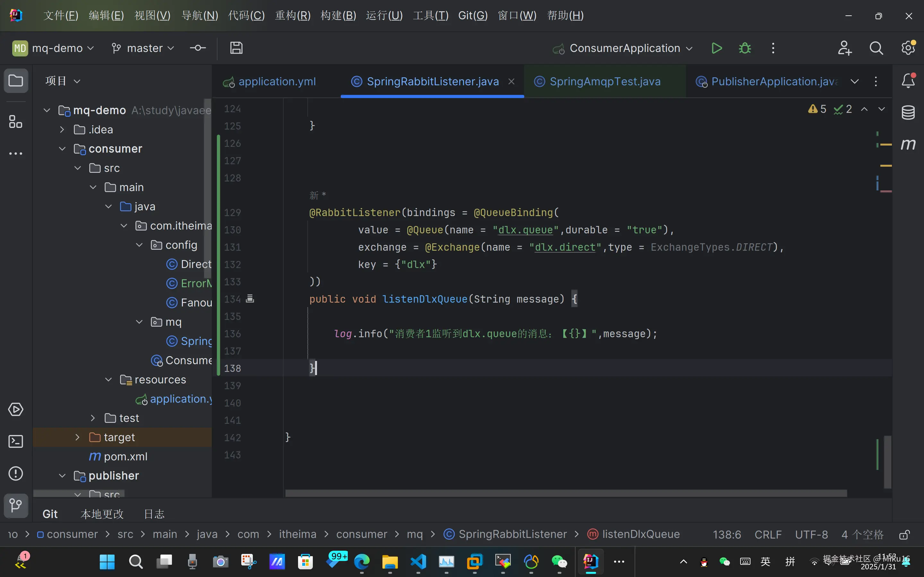Toggle file read-only lock in status bar
The width and height of the screenshot is (924, 577).
tap(904, 534)
